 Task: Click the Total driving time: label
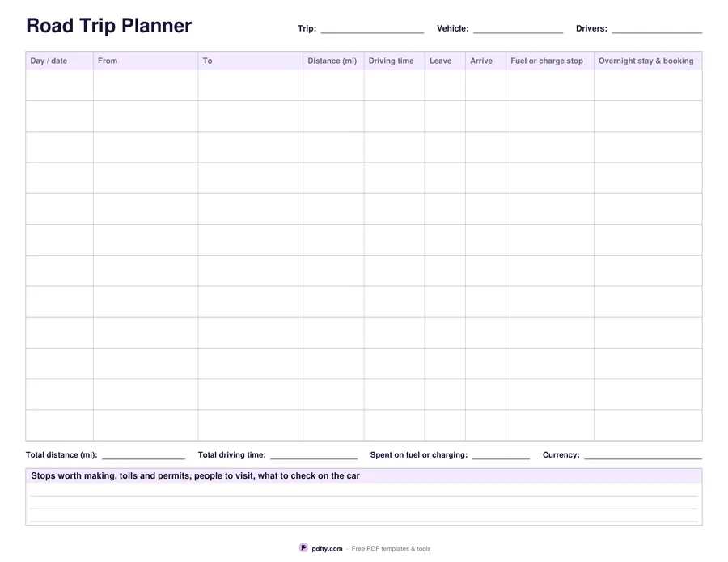click(x=231, y=454)
